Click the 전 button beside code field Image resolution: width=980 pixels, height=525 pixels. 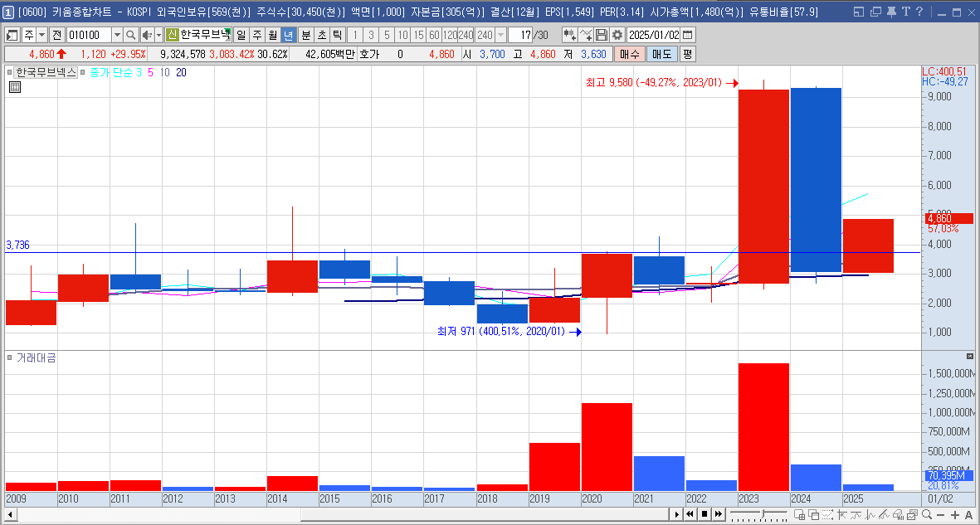[57, 35]
